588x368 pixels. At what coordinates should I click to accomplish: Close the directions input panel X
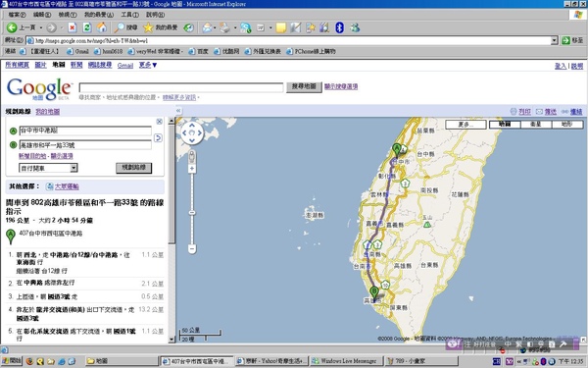(x=160, y=122)
